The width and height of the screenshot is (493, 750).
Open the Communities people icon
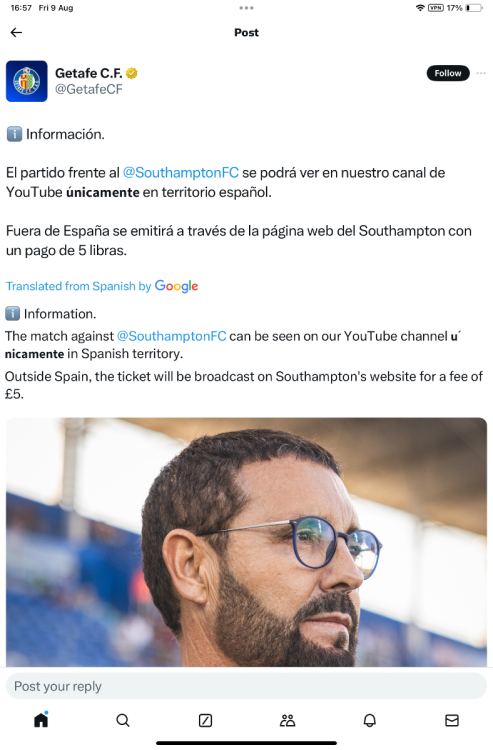(x=287, y=720)
